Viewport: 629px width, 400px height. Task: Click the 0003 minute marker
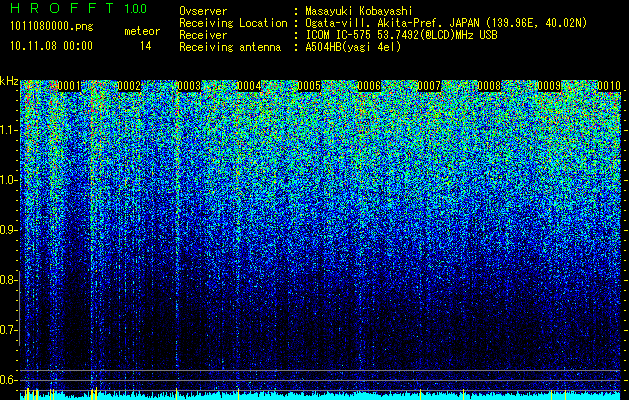(x=189, y=86)
